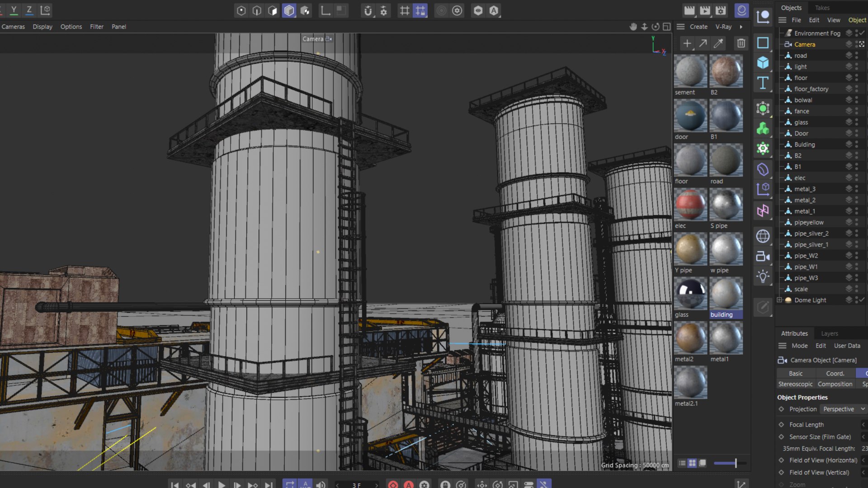The width and height of the screenshot is (868, 488).
Task: Step the frame field forward arrow
Action: pos(376,485)
